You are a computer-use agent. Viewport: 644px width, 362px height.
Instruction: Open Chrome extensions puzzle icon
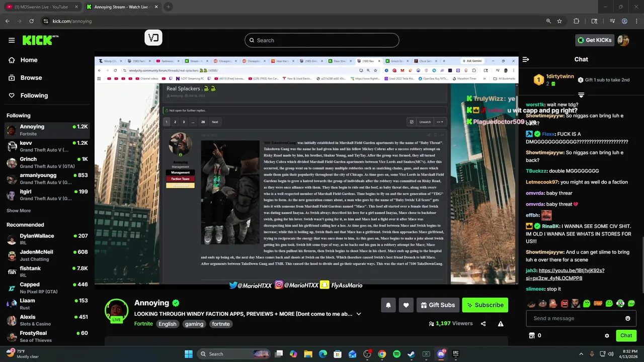(x=577, y=21)
